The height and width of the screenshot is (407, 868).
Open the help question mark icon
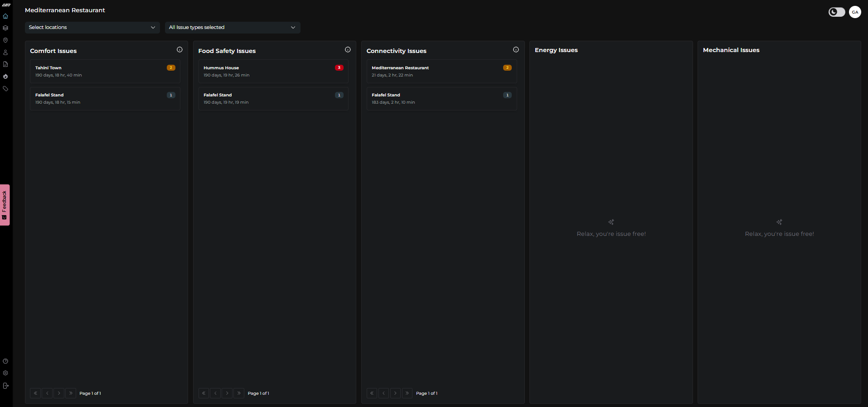point(5,361)
